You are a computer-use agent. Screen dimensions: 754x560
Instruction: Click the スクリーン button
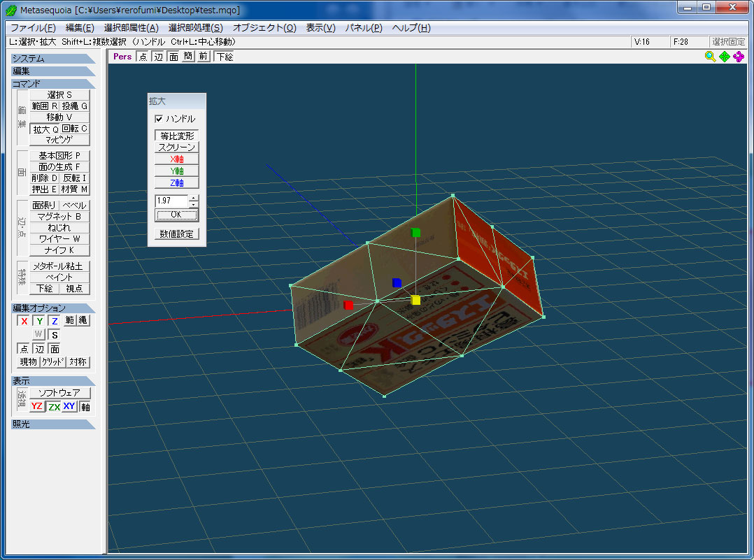pyautogui.click(x=176, y=147)
